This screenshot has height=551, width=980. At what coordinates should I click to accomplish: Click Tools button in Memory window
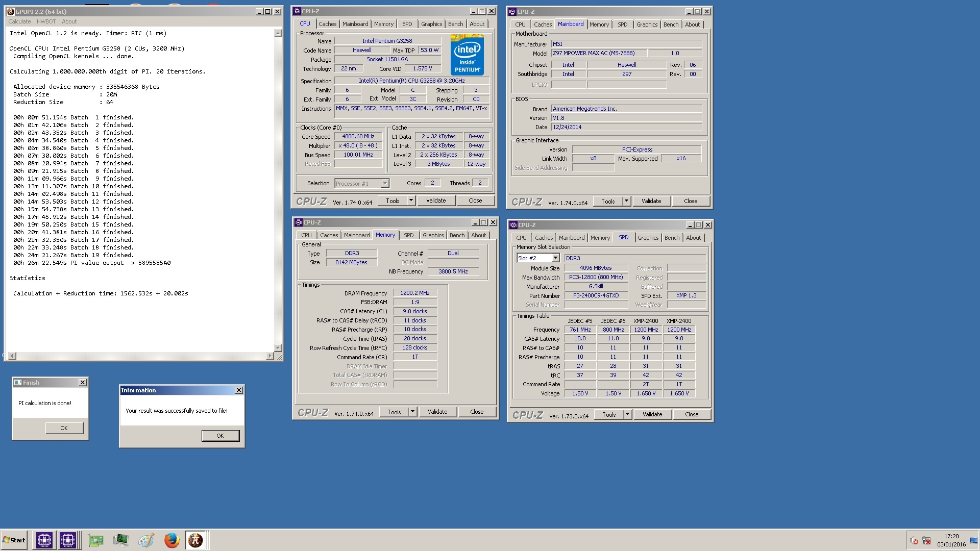coord(394,412)
